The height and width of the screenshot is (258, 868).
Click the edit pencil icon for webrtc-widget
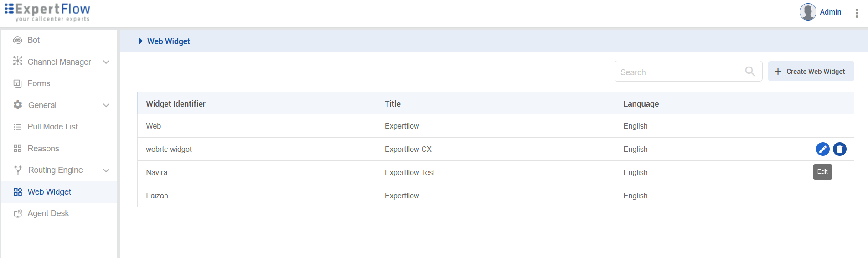coord(822,149)
